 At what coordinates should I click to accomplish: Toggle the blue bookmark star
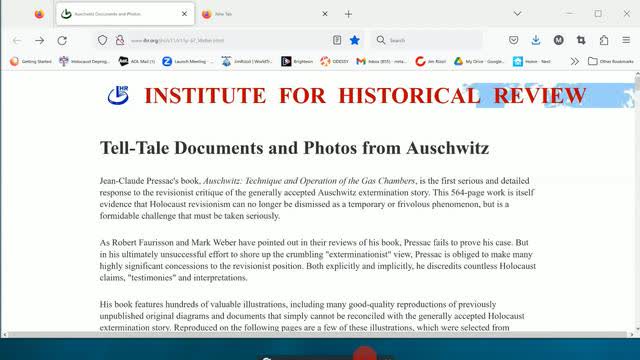coord(355,40)
